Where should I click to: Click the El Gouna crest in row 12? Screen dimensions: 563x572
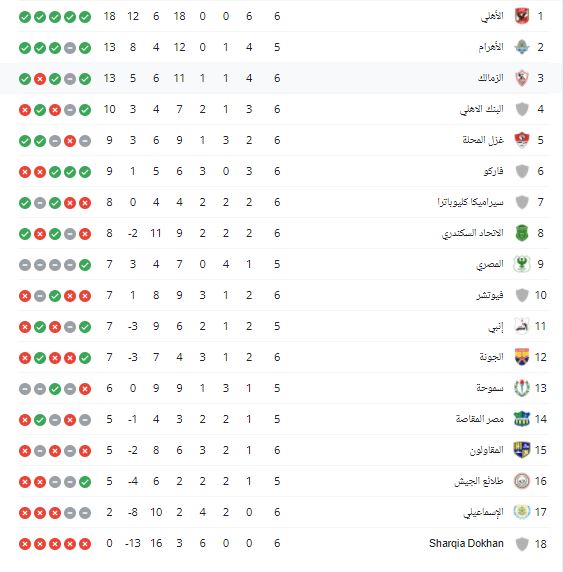522,357
